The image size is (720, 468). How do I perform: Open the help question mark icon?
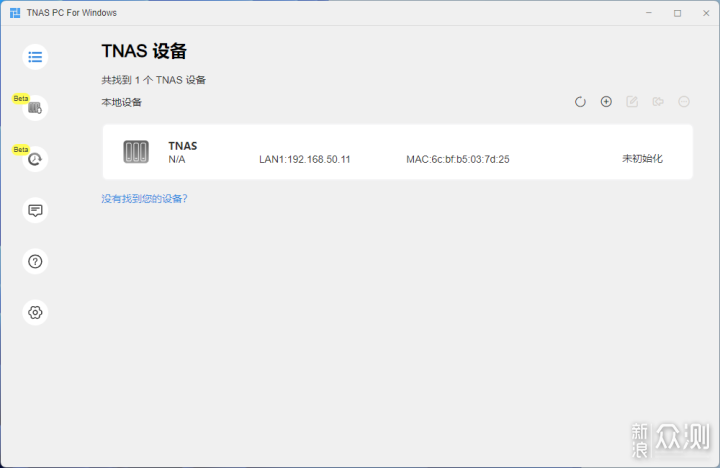tap(35, 261)
